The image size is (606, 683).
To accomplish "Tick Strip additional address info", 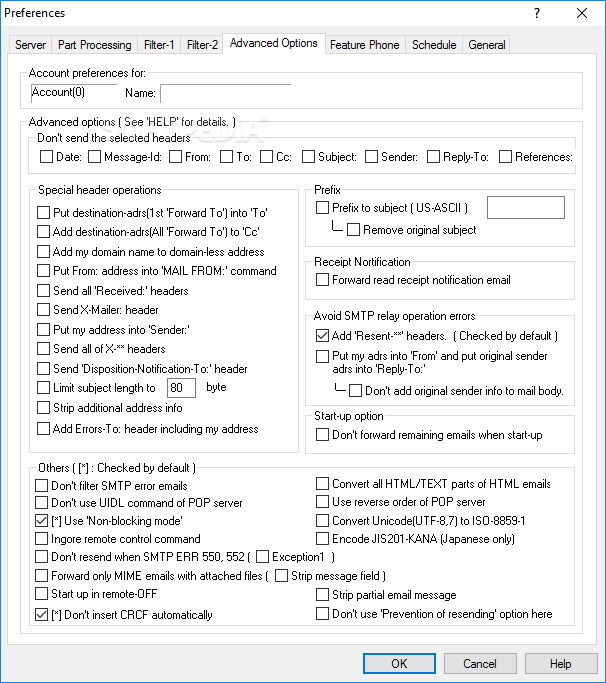I will [x=43, y=408].
